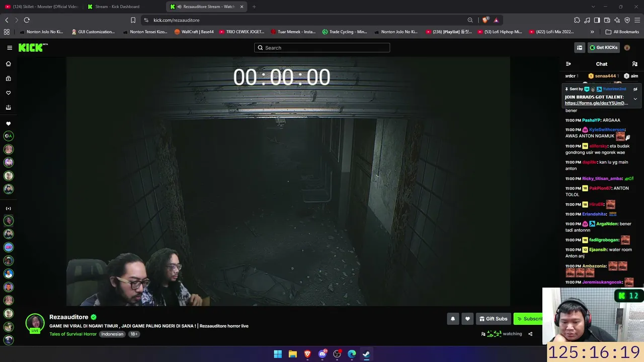
Task: Click the 18+ mature content tag
Action: click(134, 334)
